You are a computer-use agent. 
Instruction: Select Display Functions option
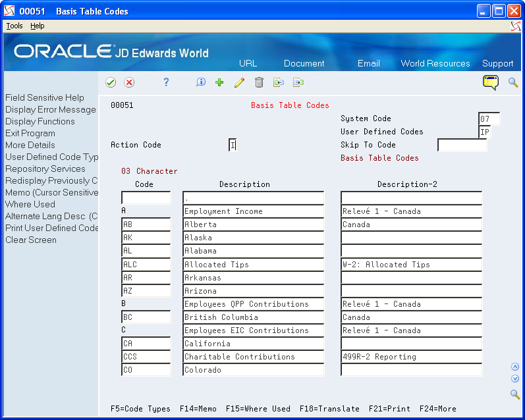pyautogui.click(x=40, y=122)
